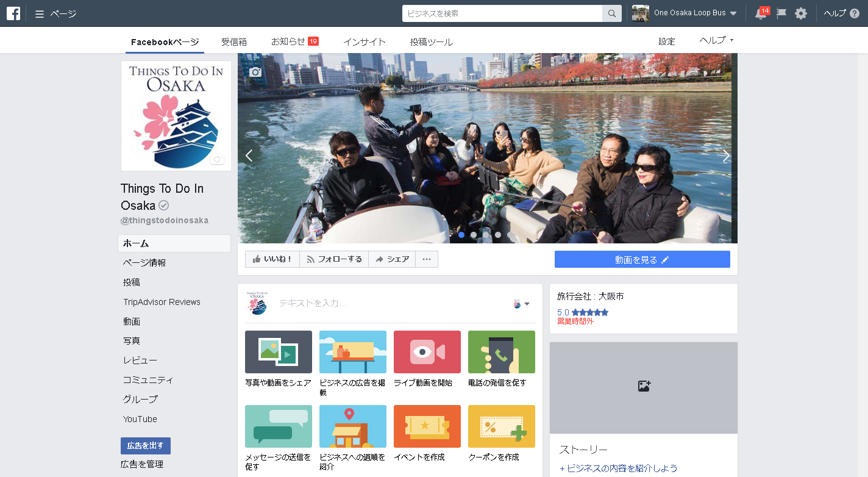Click the 営業時間外 status text

pyautogui.click(x=575, y=321)
